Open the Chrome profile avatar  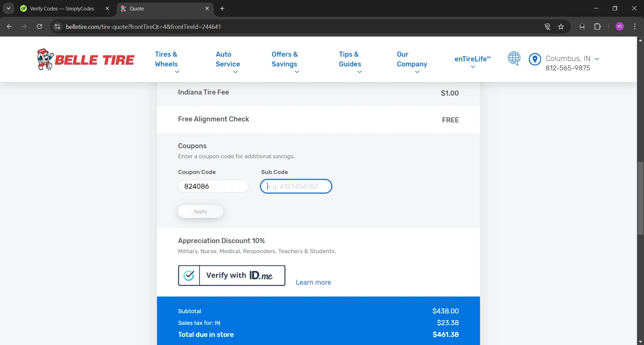(619, 27)
